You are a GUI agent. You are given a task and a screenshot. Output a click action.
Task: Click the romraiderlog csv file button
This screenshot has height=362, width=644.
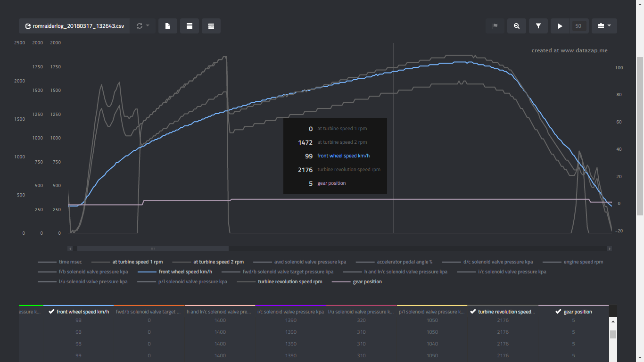click(74, 26)
